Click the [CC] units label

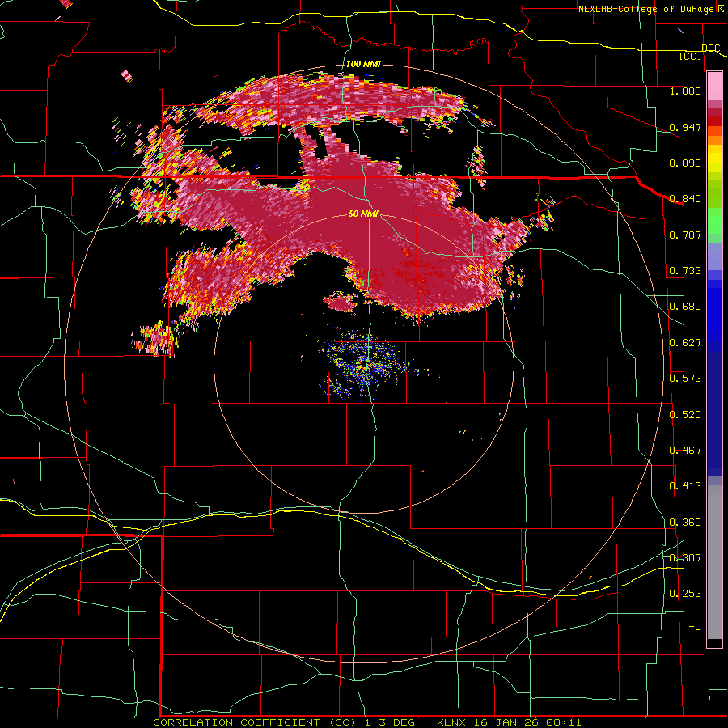pyautogui.click(x=691, y=56)
